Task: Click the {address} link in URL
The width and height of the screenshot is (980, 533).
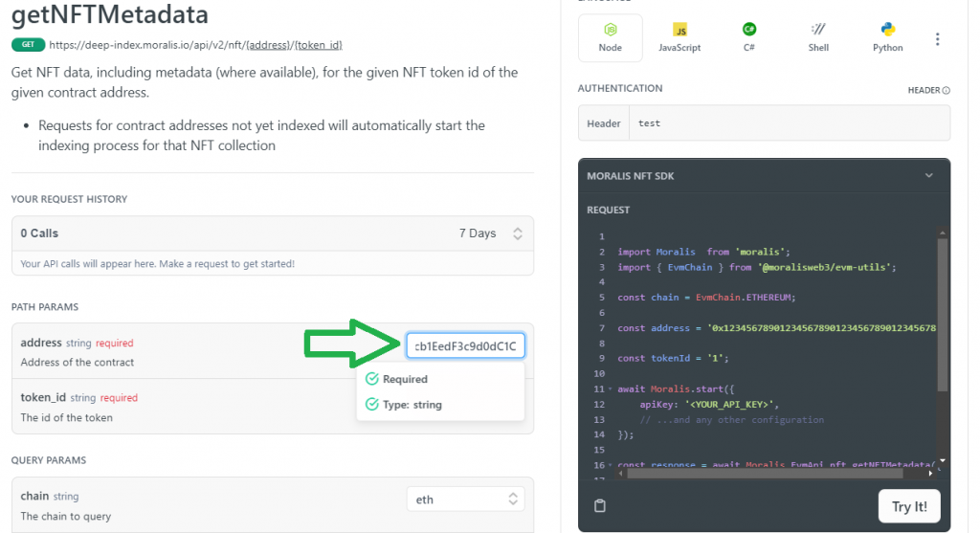Action: point(269,45)
